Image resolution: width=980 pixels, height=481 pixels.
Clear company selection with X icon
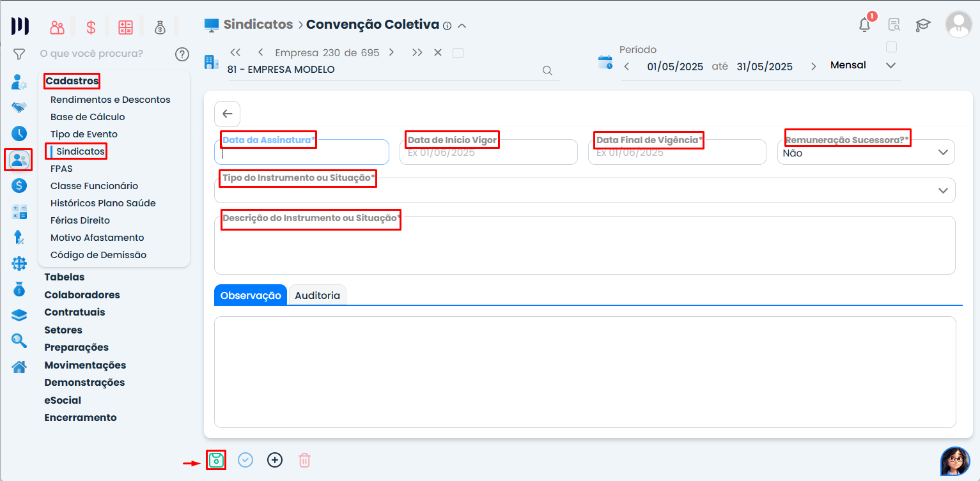coord(438,52)
